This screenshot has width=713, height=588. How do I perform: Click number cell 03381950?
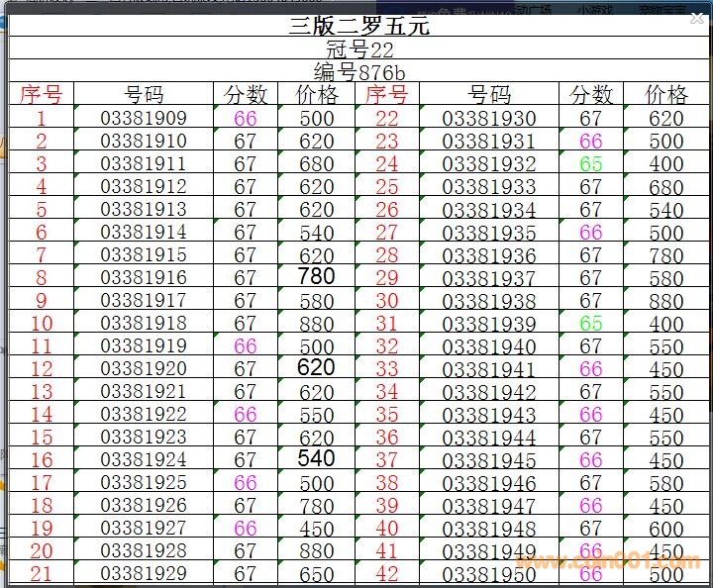[x=489, y=574]
